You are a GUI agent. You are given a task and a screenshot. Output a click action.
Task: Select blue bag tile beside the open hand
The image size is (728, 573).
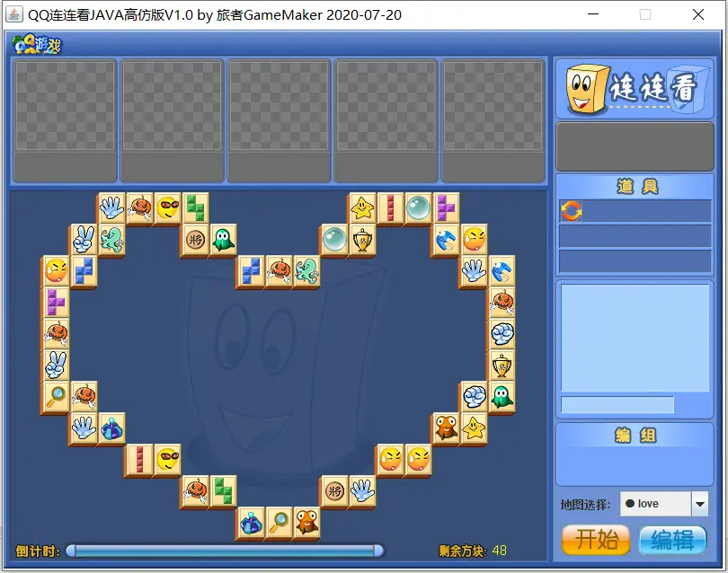111,428
